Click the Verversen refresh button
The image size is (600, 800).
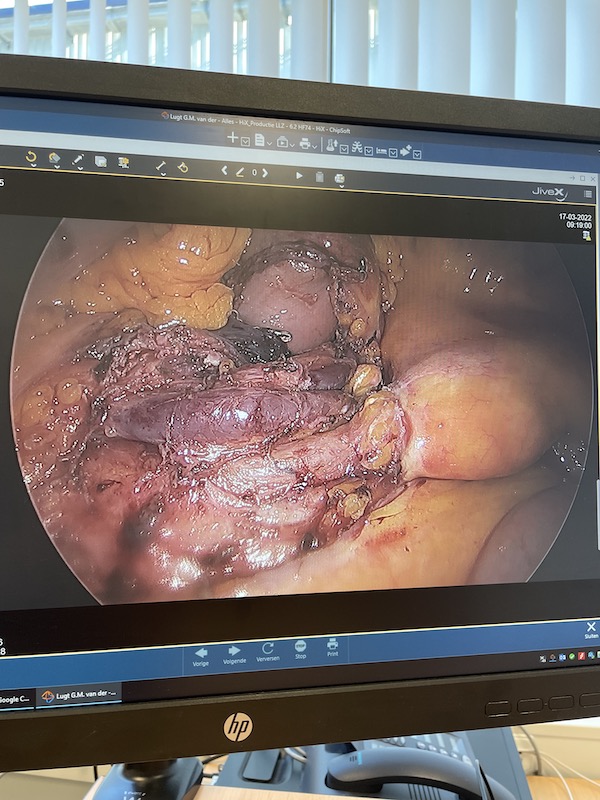[x=267, y=652]
